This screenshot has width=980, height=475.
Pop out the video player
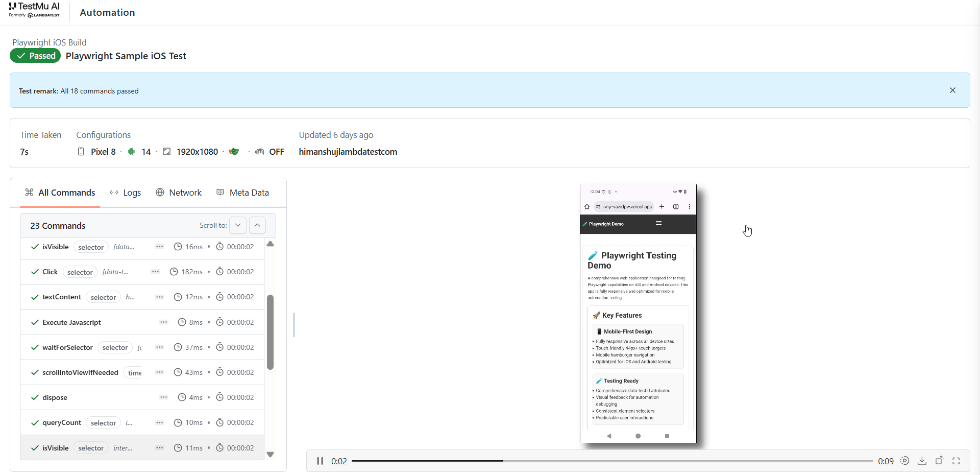(x=939, y=461)
